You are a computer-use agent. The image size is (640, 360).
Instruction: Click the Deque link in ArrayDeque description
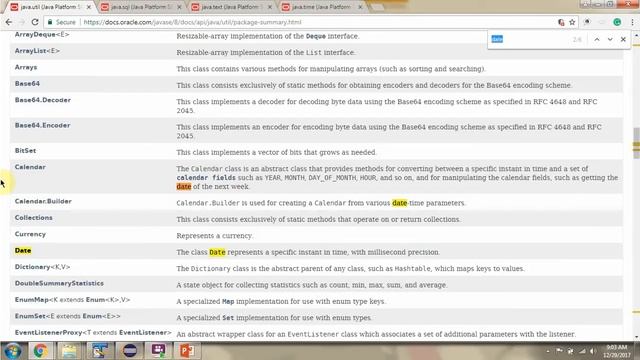(x=316, y=36)
